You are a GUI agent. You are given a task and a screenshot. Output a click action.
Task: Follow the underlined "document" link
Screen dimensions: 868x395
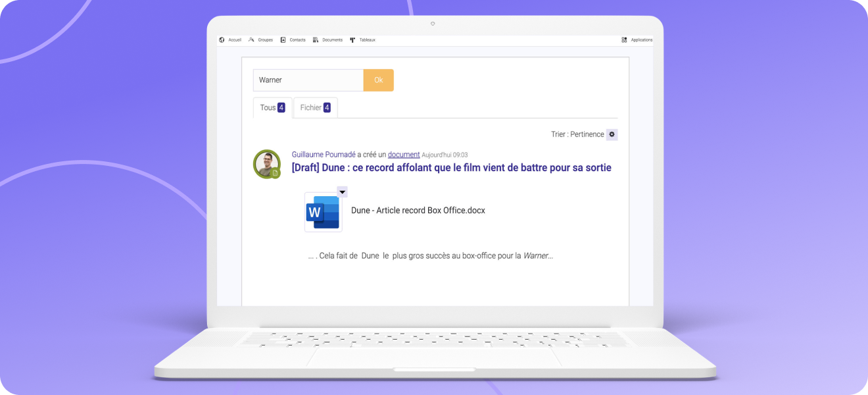pyautogui.click(x=403, y=155)
